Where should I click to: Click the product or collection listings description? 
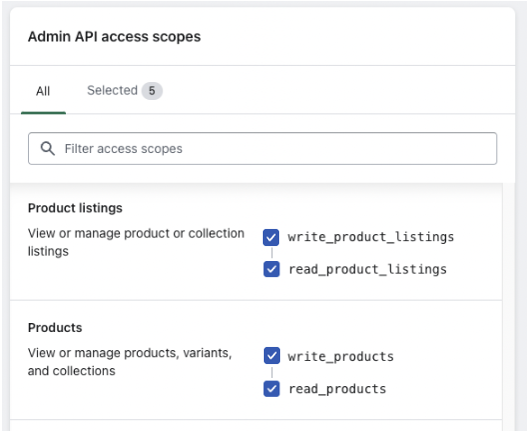tap(136, 242)
